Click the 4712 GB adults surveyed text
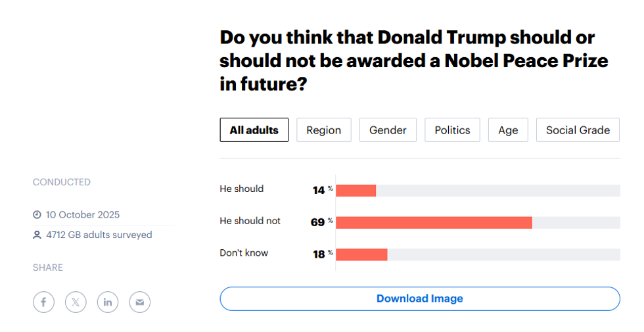Viewport: 644px width, 332px height. point(99,235)
